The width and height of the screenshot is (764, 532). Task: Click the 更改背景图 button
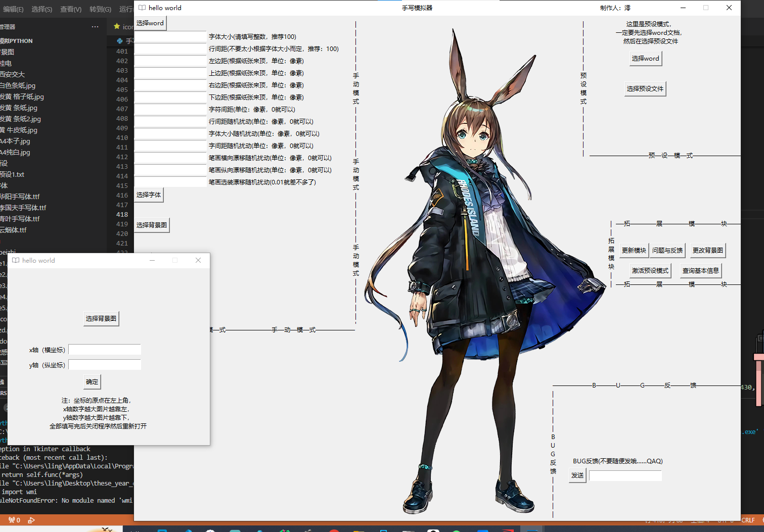[x=708, y=251]
